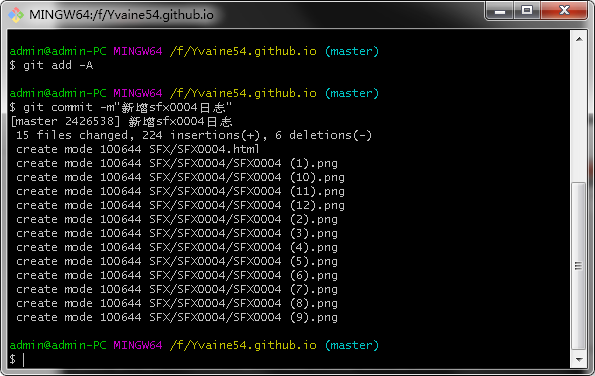
Task: Click the title bar text MINGW64:/f/Yvaine54.github.io
Action: coord(121,15)
